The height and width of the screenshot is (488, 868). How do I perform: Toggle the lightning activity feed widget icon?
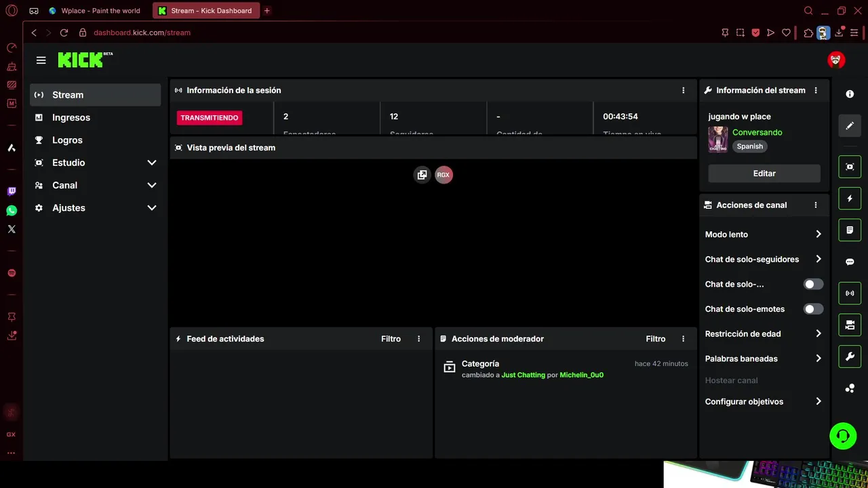850,199
